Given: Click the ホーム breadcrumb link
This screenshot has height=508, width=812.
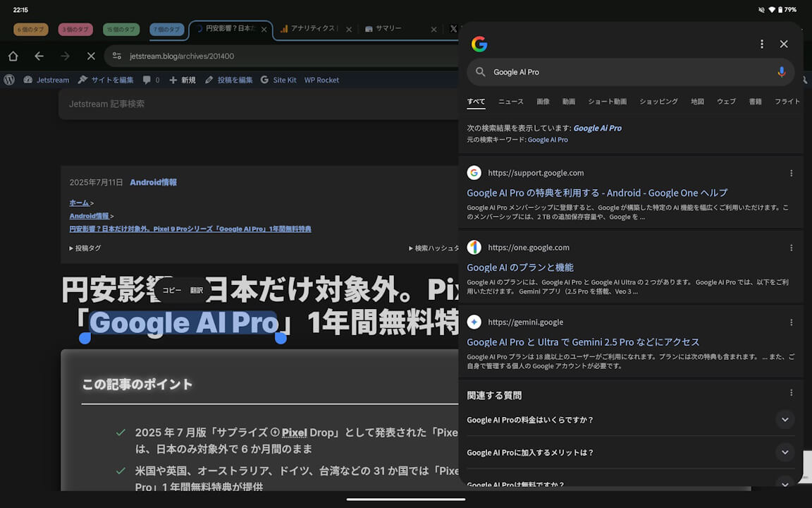Looking at the screenshot, I should (79, 202).
